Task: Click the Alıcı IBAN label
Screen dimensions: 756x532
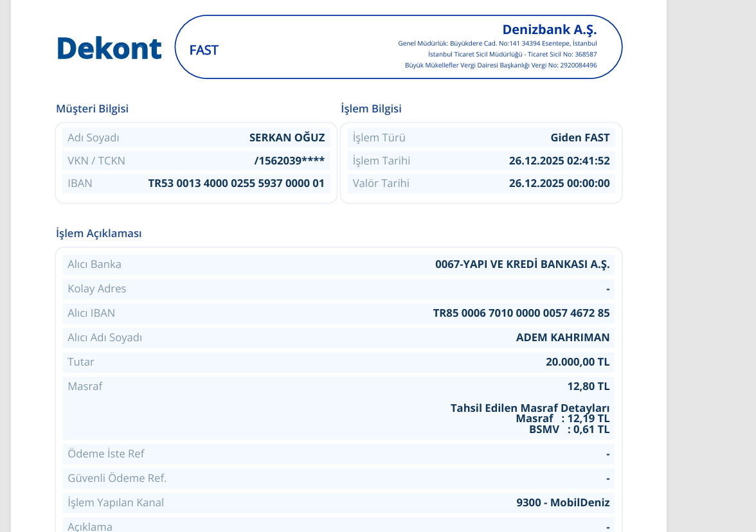Action: coord(91,314)
